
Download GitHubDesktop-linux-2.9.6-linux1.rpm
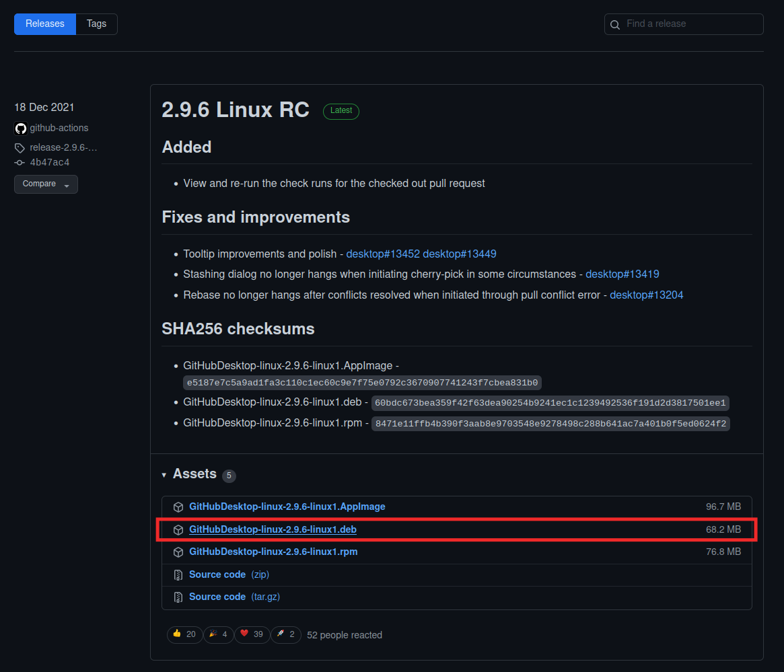(x=273, y=552)
